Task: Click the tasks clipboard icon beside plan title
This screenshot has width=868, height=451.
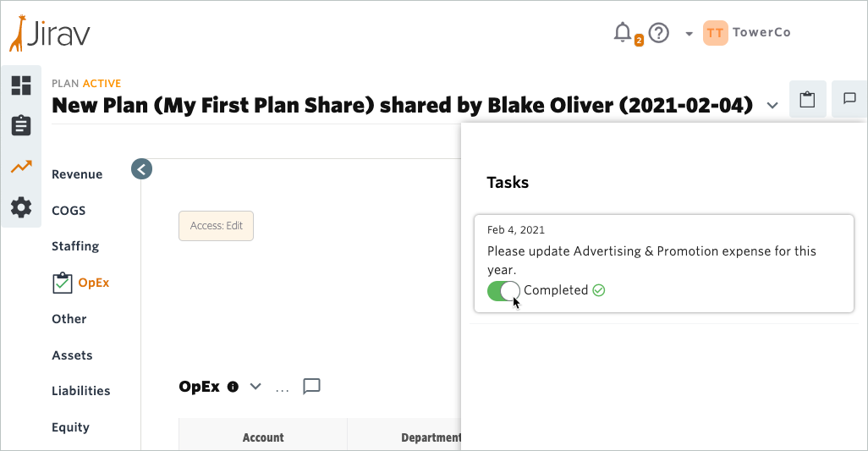Action: 807,99
